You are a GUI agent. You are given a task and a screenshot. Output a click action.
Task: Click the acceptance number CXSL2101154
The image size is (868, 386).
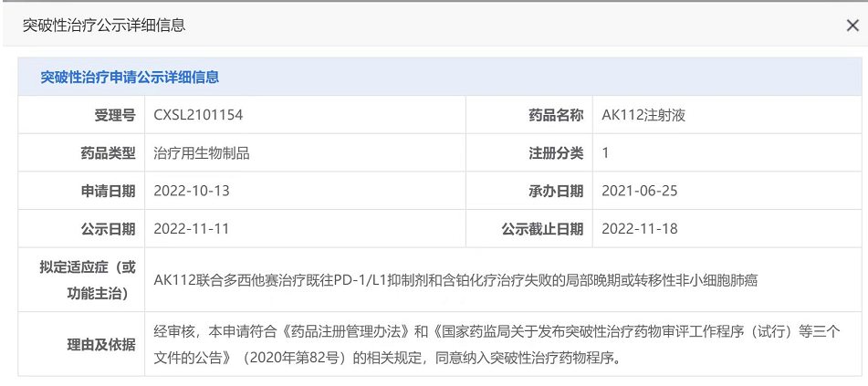[198, 115]
